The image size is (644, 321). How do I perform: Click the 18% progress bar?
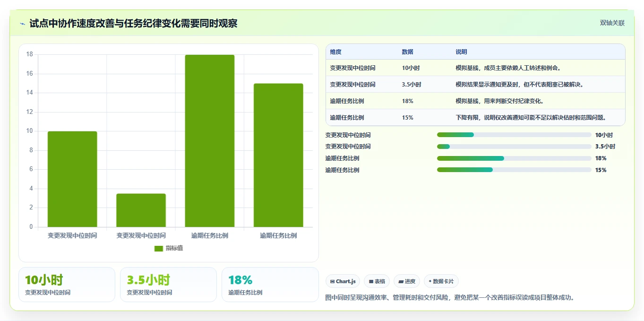tap(514, 158)
